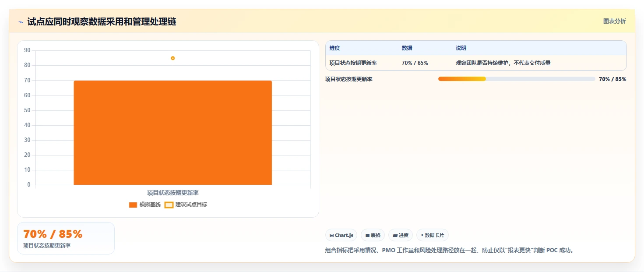Click the 项目状态按期更新率 label left of progress bar
This screenshot has height=272, width=644.
[349, 79]
